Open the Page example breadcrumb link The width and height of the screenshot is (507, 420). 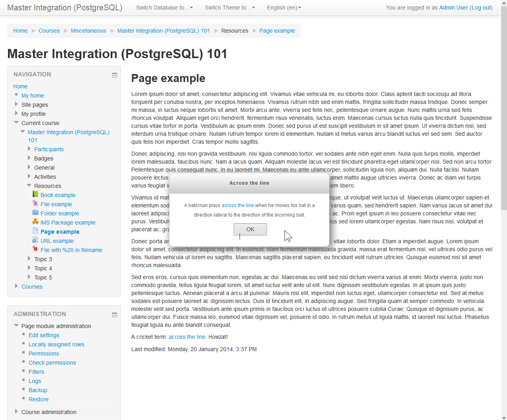277,31
